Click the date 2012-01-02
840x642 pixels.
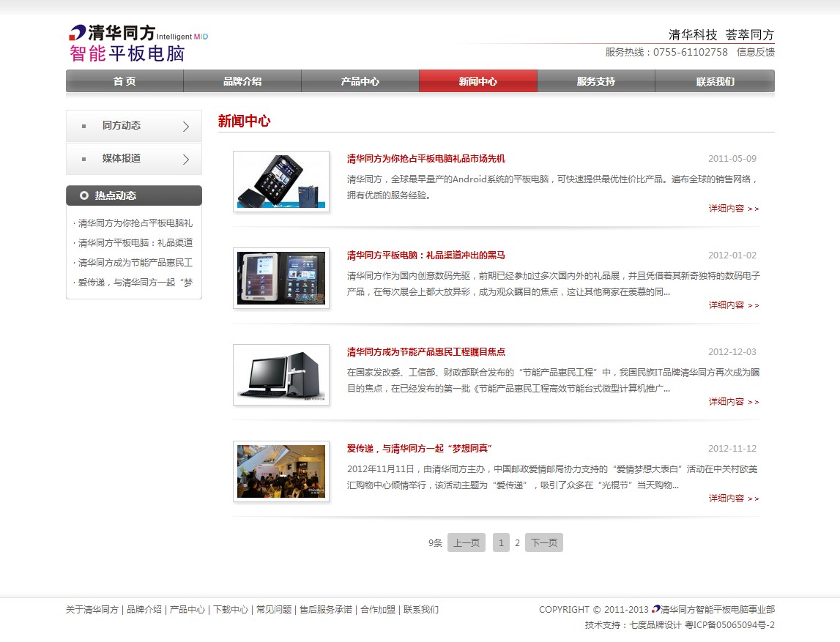[x=732, y=255]
